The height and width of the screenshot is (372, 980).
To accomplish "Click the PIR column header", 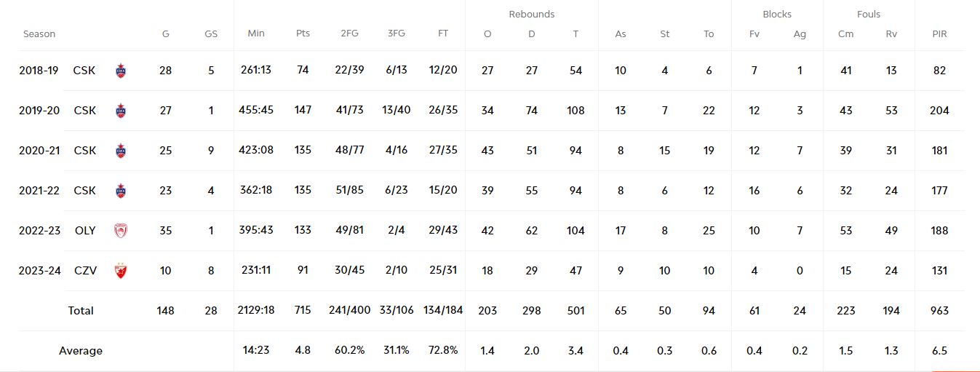I will [939, 34].
